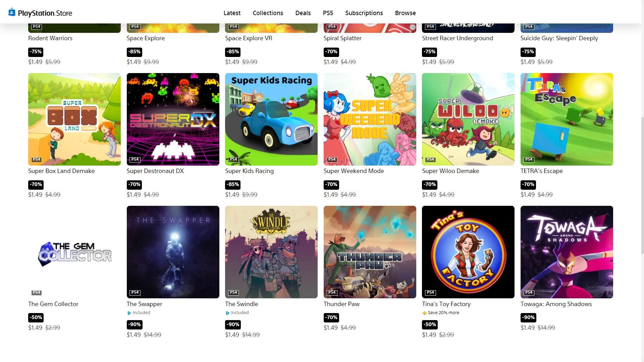Click the -90% discount badge under Towaga

pyautogui.click(x=528, y=317)
